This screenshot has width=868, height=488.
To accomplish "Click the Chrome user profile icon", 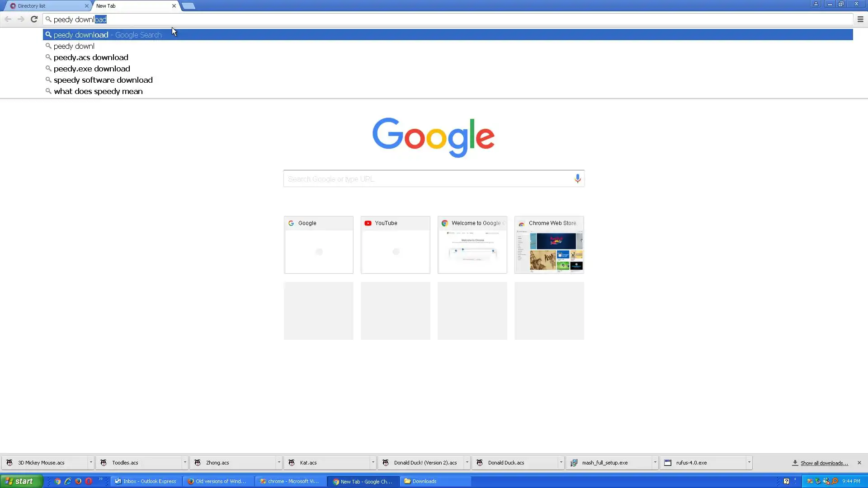I will click(x=816, y=4).
